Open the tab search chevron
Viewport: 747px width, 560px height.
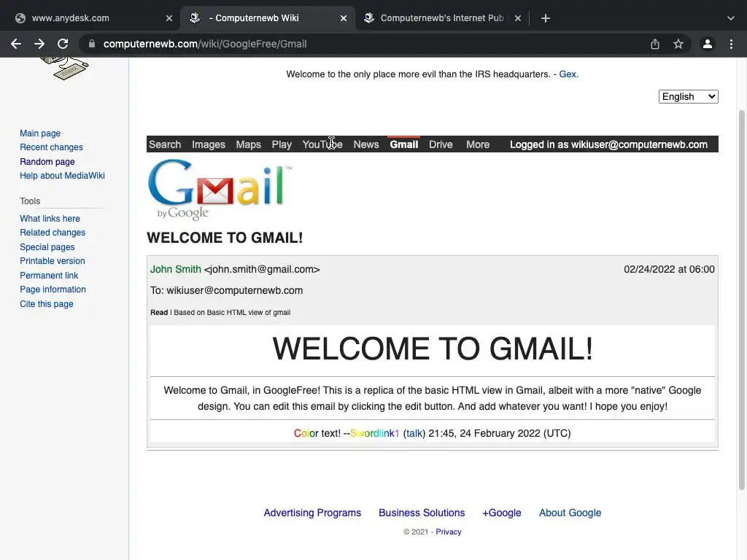pos(731,18)
